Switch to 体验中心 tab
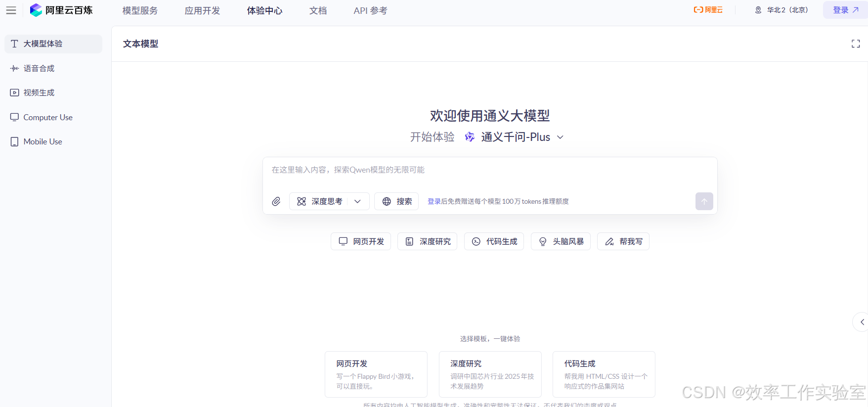The width and height of the screenshot is (868, 407). [x=264, y=10]
